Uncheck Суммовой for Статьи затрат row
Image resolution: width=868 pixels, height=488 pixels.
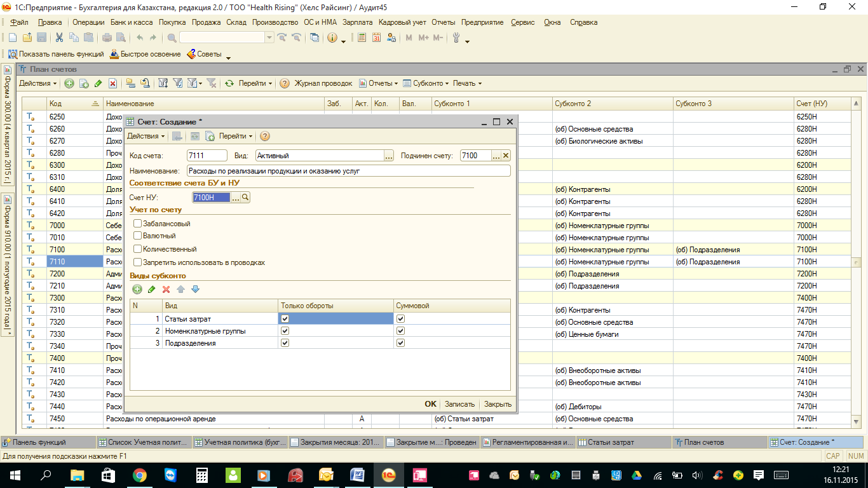click(x=400, y=319)
